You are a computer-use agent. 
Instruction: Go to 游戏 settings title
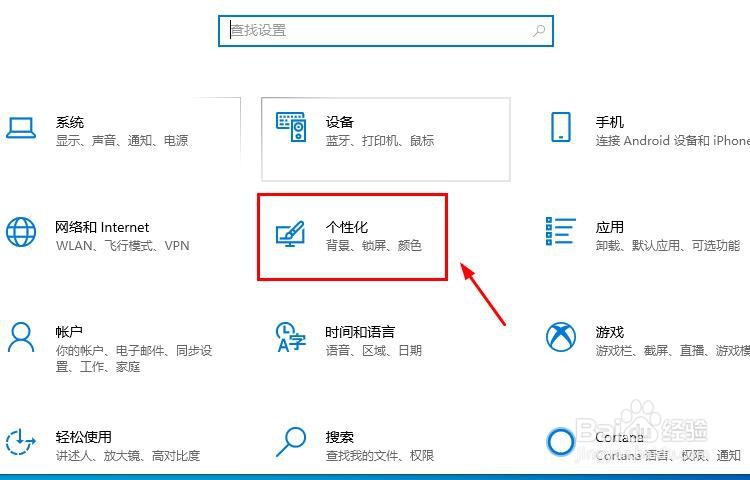tap(610, 332)
